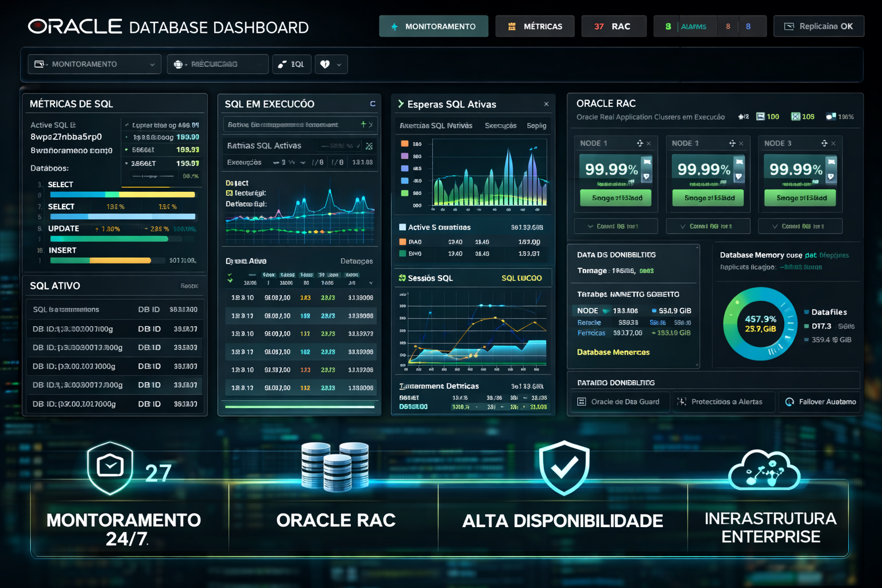Click the monitoring shield icon above MONTORAMENTO 24/7
Screen dimensions: 882x588
point(110,468)
